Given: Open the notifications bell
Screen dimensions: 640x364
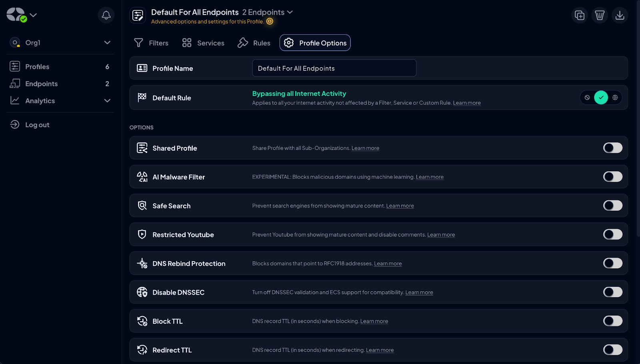Looking at the screenshot, I should pos(106,15).
